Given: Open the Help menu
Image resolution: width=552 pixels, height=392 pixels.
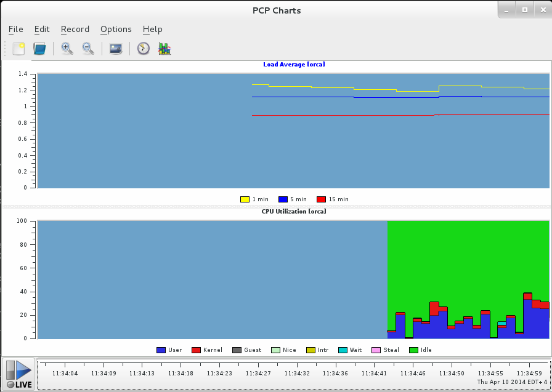Looking at the screenshot, I should pos(152,29).
